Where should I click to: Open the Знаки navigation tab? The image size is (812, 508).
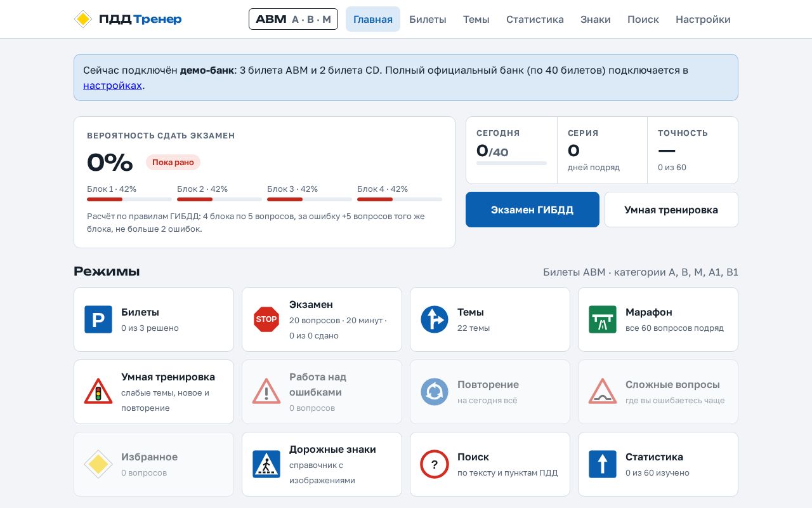pyautogui.click(x=596, y=19)
